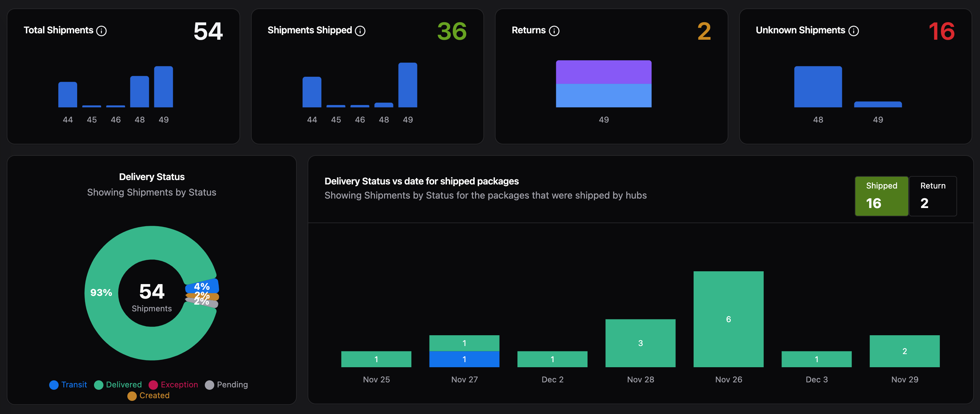Viewport: 980px width, 414px height.
Task: Click the gray Pending legend dot
Action: pos(209,385)
